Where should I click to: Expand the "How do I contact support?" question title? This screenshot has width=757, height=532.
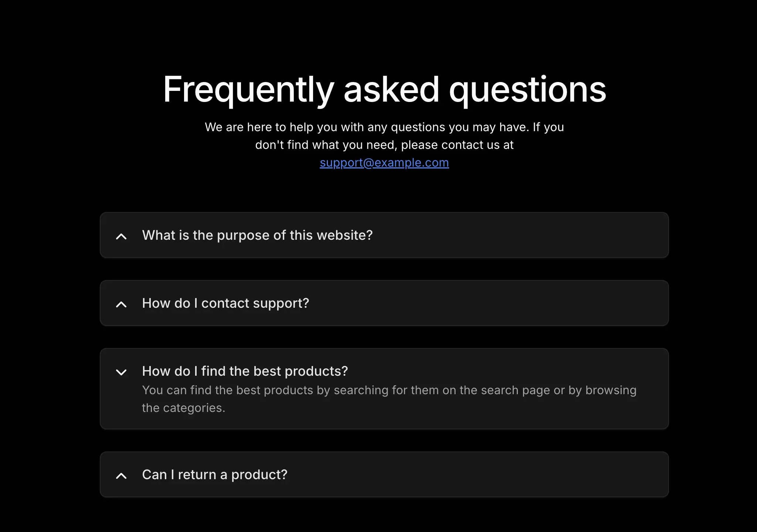(225, 303)
